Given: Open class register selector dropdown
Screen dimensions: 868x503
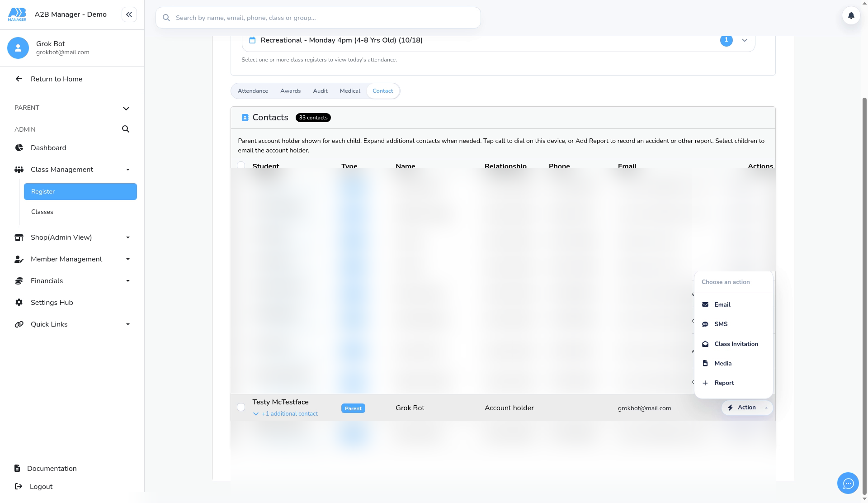Looking at the screenshot, I should click(x=745, y=40).
